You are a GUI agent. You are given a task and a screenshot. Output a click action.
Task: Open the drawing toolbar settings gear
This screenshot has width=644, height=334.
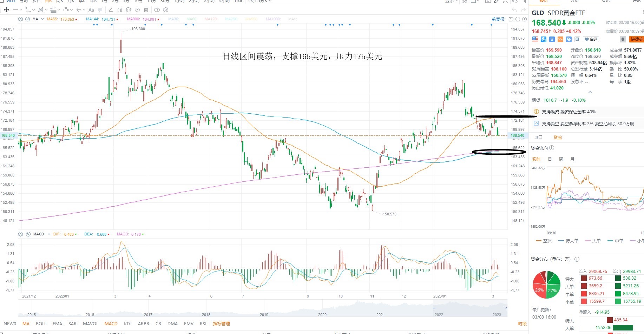pos(166,10)
